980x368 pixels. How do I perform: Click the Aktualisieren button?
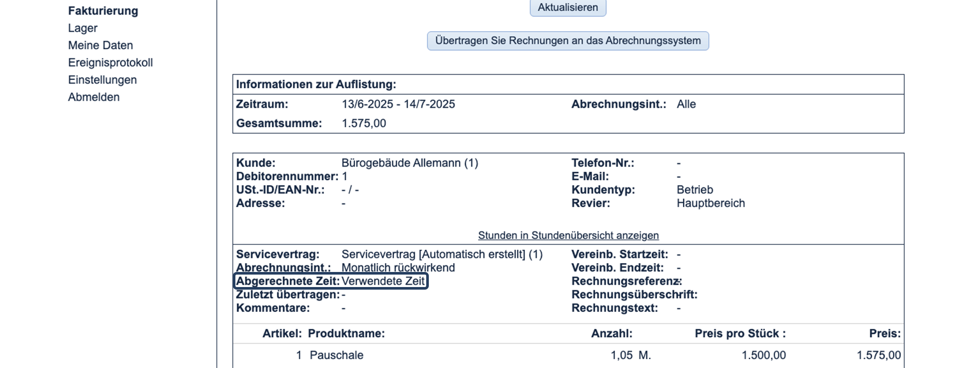coord(567,8)
